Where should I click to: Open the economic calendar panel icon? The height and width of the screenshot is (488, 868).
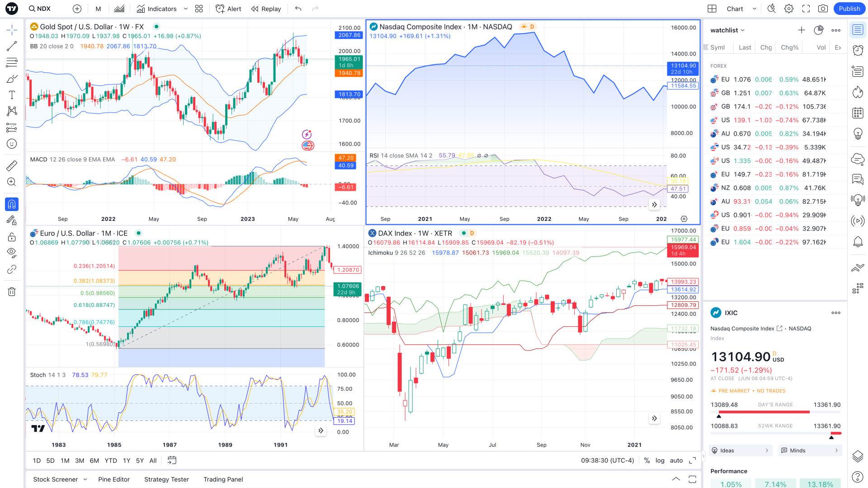pyautogui.click(x=858, y=113)
